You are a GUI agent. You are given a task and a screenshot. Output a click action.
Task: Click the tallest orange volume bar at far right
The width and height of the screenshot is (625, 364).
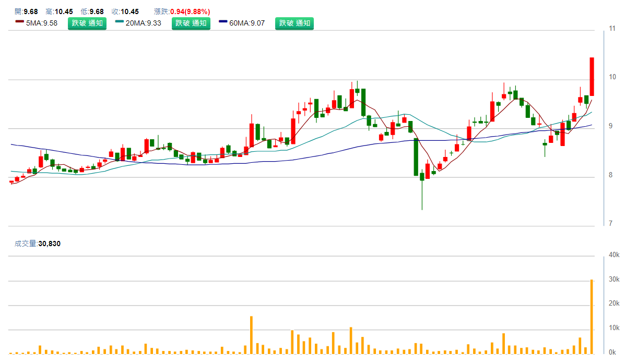coord(592,317)
